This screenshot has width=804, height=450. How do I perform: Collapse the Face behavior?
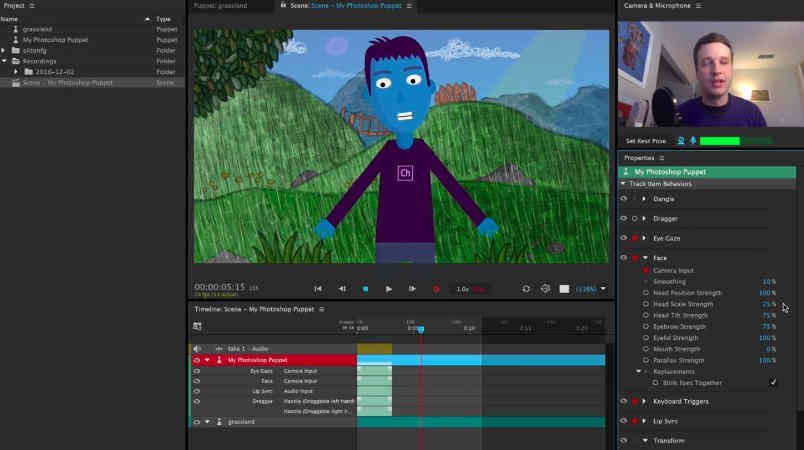645,258
